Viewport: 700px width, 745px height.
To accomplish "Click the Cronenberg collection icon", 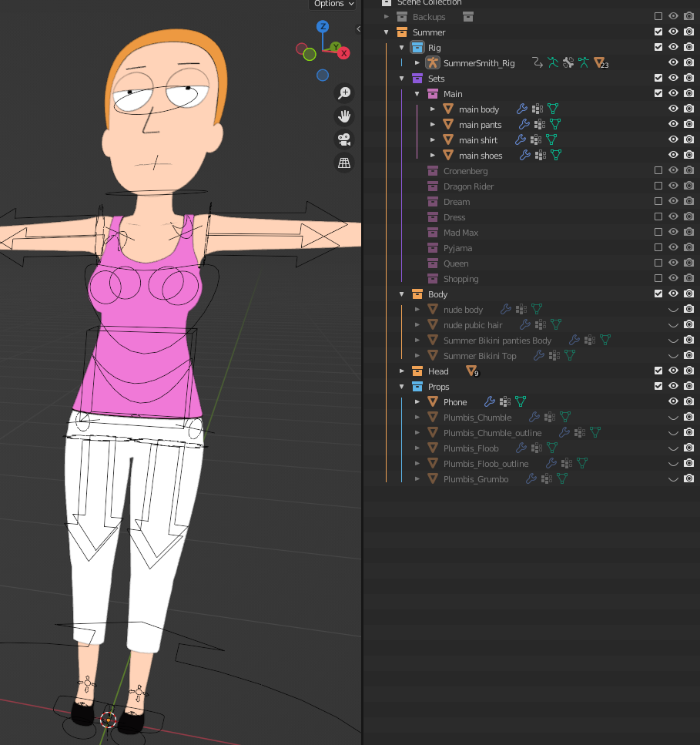I will coord(433,171).
